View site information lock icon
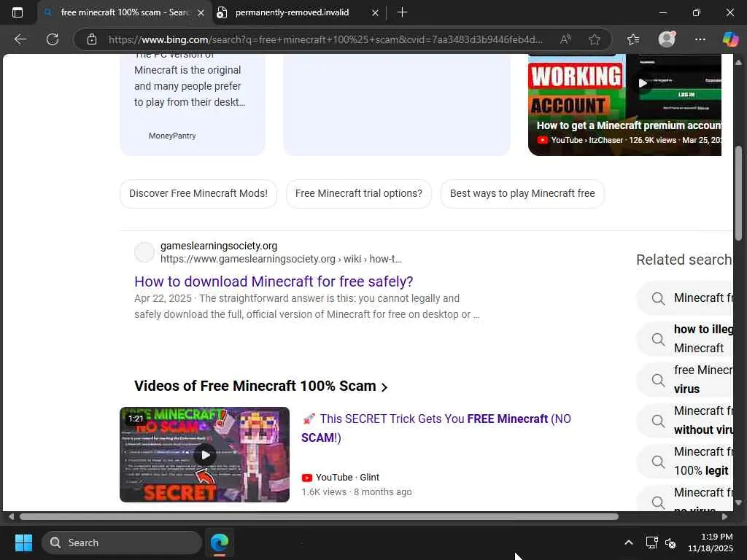The image size is (747, 560). pyautogui.click(x=92, y=39)
